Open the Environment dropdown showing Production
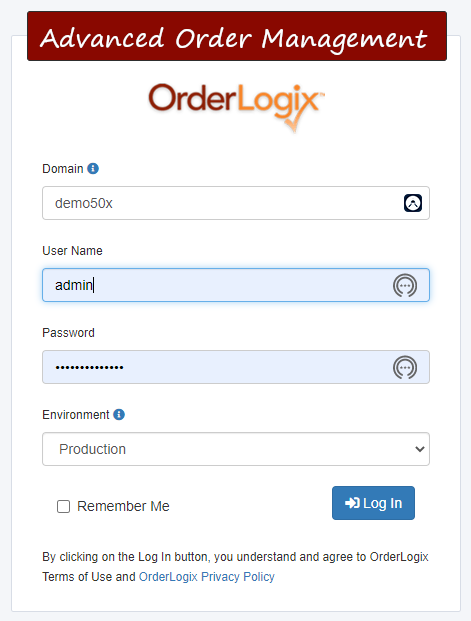Image resolution: width=471 pixels, height=621 pixels. [x=236, y=449]
